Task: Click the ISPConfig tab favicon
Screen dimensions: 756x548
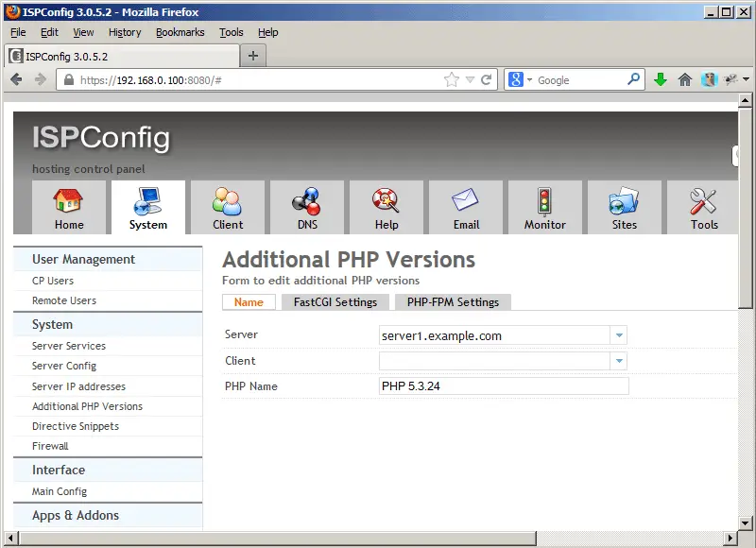Action: (x=16, y=56)
